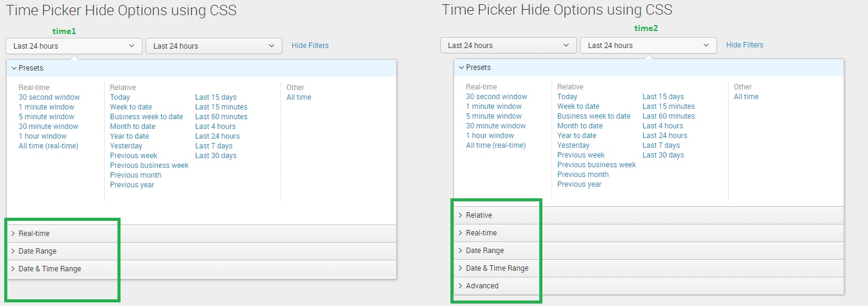Select Previous month in right picker
The width and height of the screenshot is (868, 306).
coord(583,175)
